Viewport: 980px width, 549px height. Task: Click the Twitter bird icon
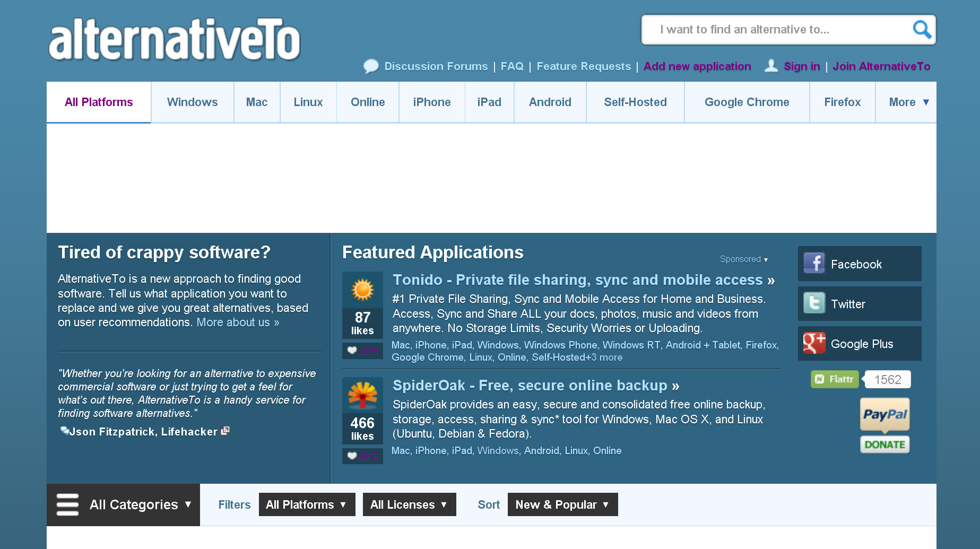coord(814,303)
